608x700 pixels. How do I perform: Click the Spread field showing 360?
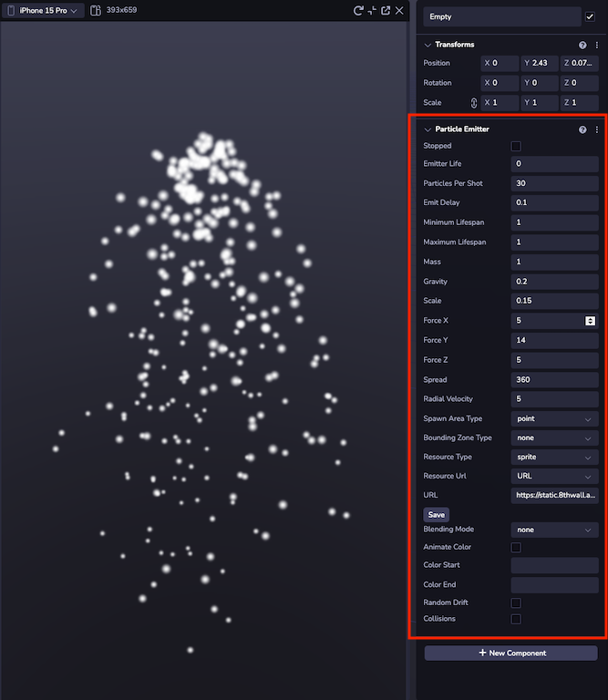(554, 379)
